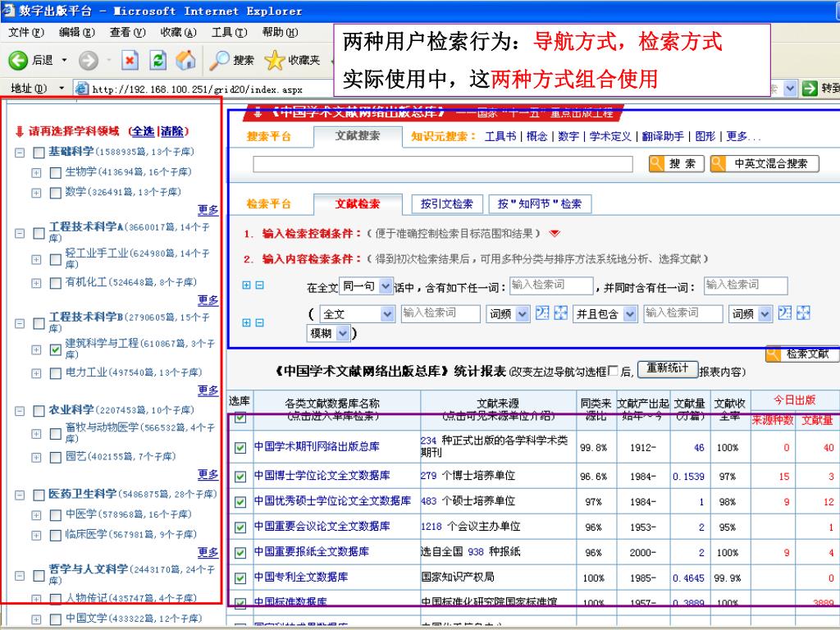Select the 按"知网节"检索 tab
This screenshot has width=840, height=630.
click(540, 203)
